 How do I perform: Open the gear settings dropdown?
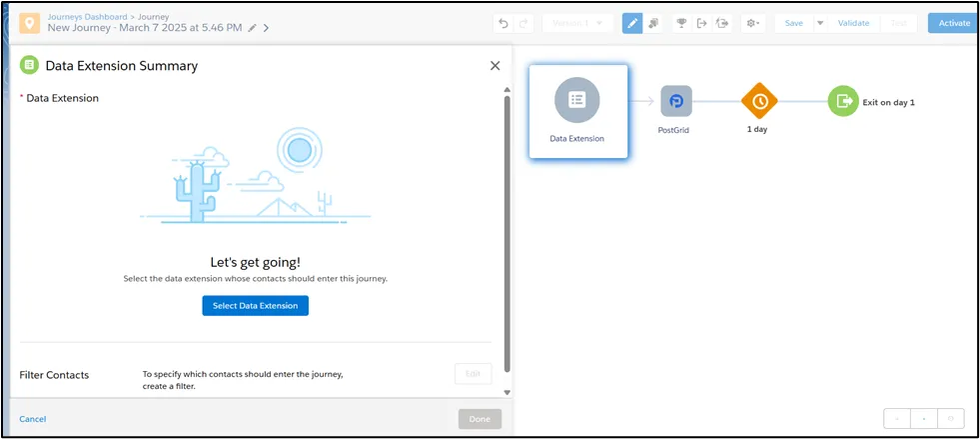click(x=752, y=23)
